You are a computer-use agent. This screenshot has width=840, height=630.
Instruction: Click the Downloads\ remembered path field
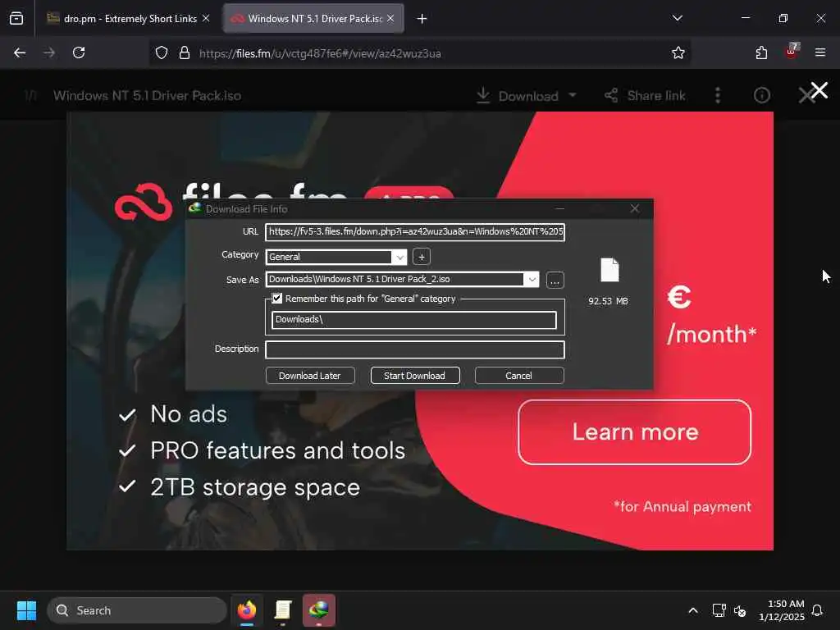[414, 320]
